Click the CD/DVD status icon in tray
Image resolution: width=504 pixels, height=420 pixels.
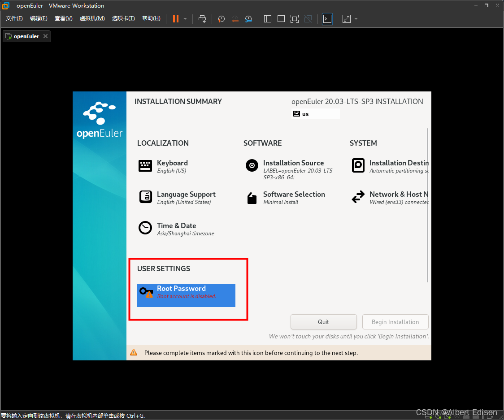click(438, 416)
